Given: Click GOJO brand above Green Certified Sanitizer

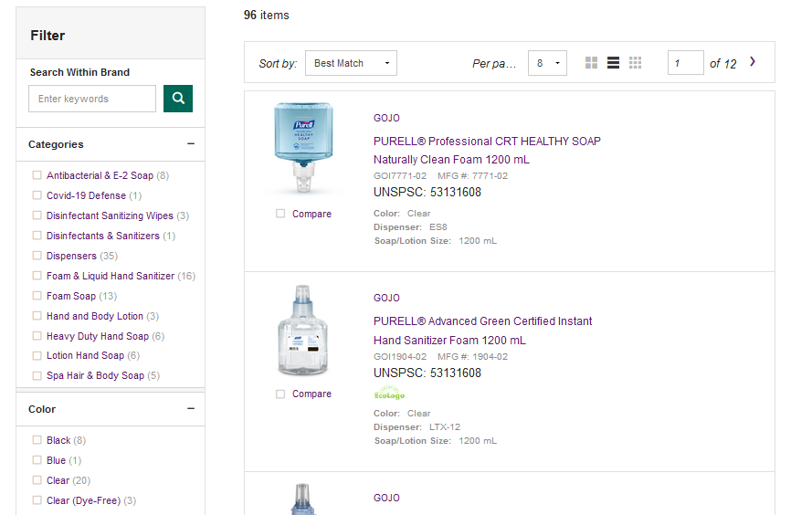Looking at the screenshot, I should pos(386,298).
